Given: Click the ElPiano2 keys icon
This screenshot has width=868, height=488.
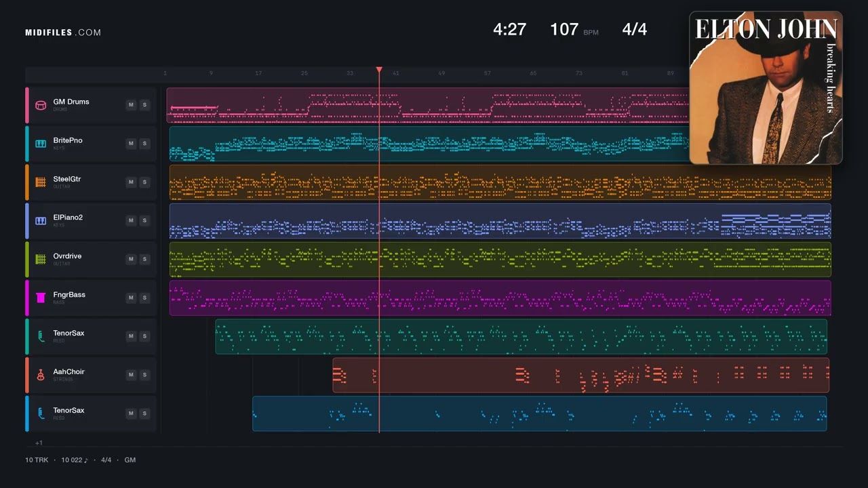Looking at the screenshot, I should click(41, 221).
